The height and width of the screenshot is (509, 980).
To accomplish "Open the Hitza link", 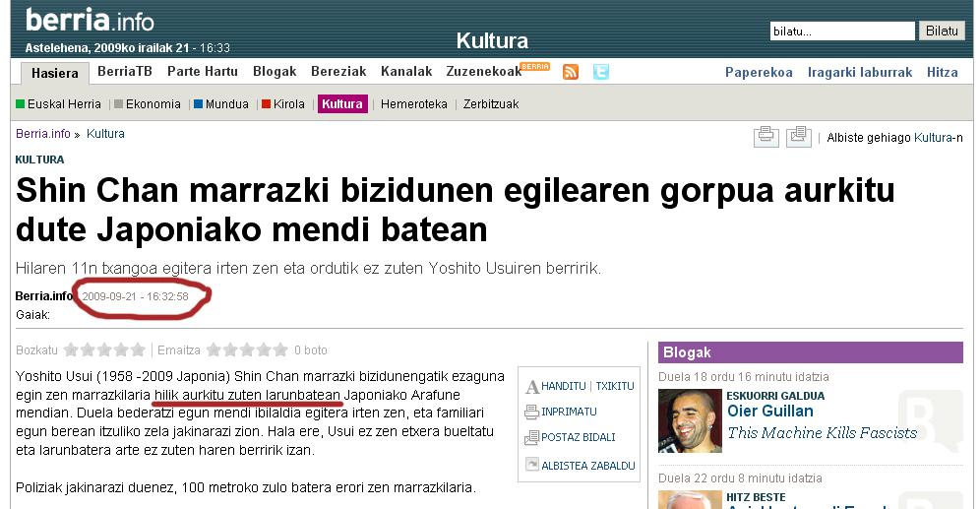I will tap(943, 73).
